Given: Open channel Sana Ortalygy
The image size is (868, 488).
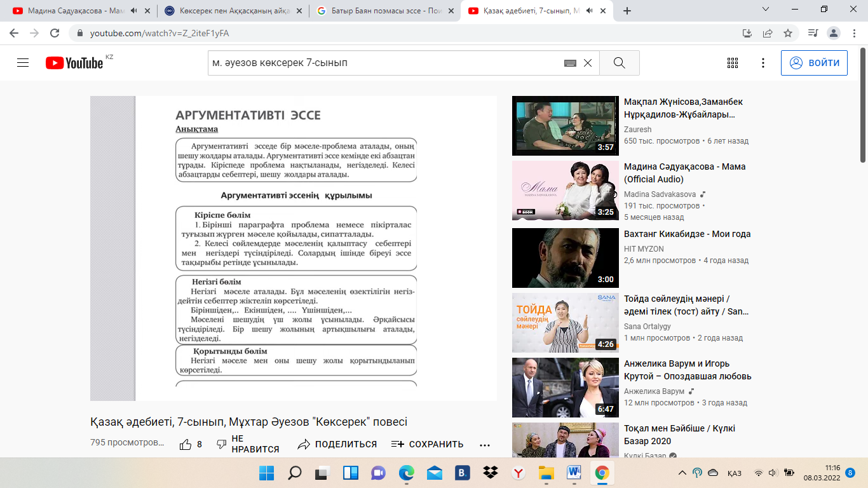Looking at the screenshot, I should pos(648,327).
